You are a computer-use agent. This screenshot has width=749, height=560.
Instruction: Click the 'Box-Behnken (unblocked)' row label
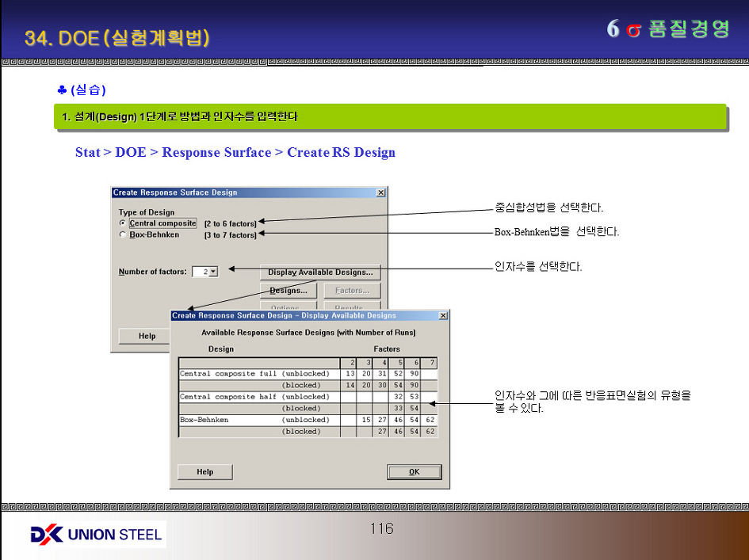pyautogui.click(x=255, y=420)
